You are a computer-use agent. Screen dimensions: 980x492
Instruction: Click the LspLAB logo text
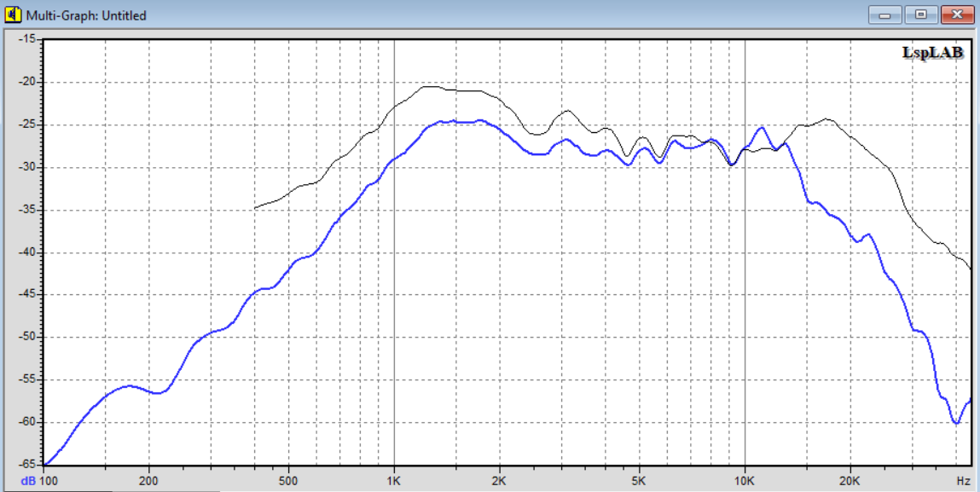[x=932, y=53]
